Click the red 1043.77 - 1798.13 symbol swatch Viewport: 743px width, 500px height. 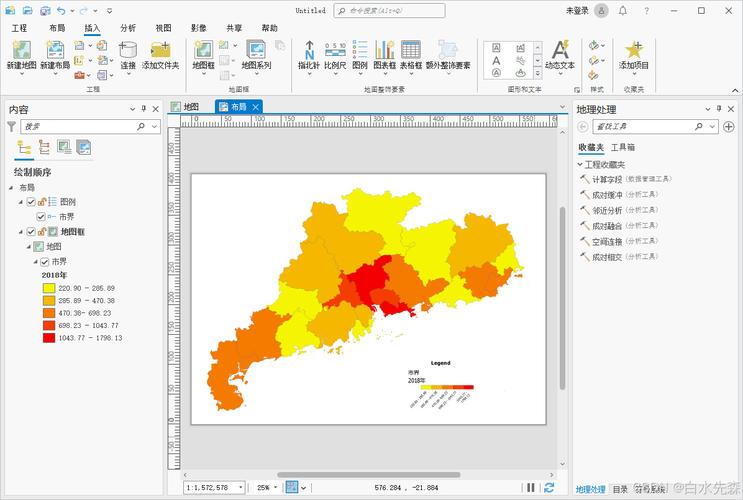coord(48,338)
